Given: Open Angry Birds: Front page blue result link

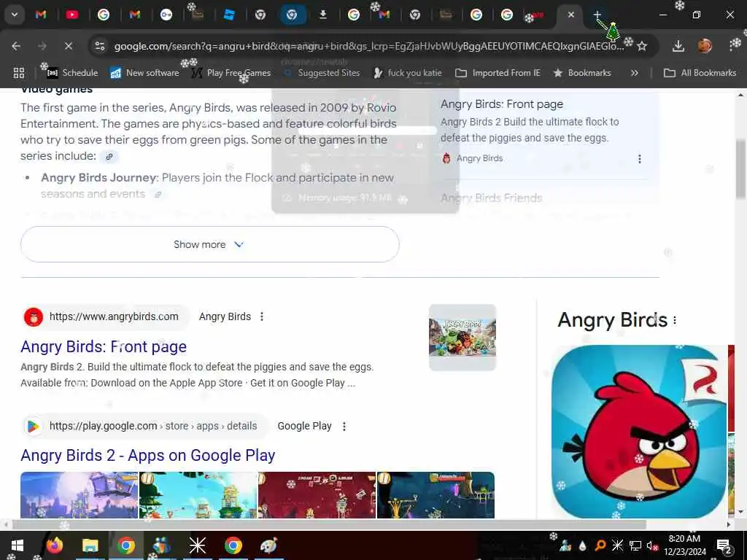Looking at the screenshot, I should [104, 346].
